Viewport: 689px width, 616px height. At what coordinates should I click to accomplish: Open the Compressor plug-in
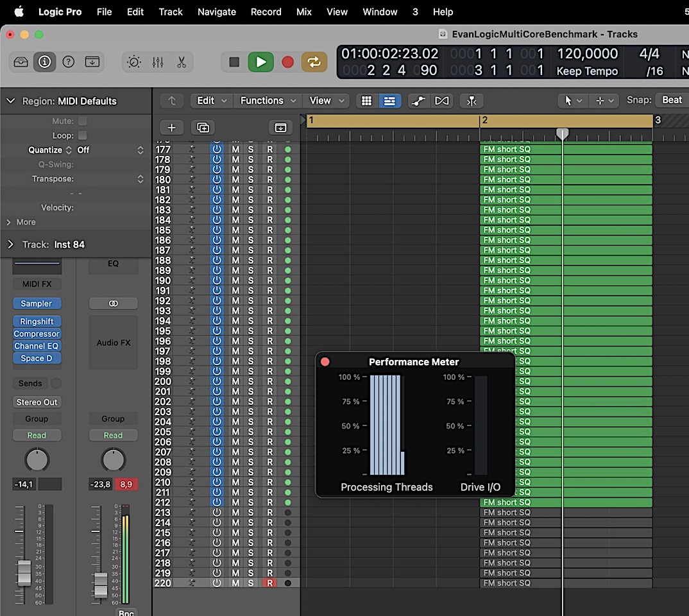[x=37, y=334]
